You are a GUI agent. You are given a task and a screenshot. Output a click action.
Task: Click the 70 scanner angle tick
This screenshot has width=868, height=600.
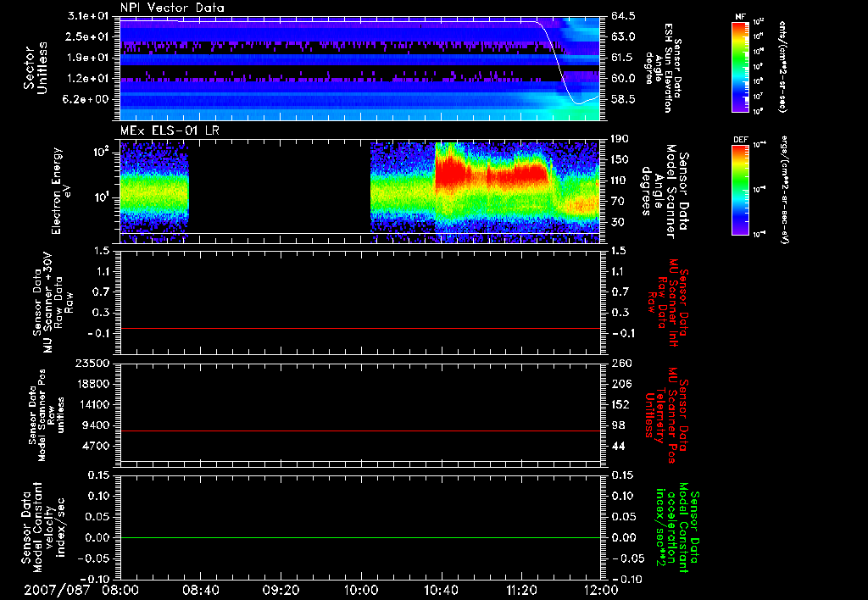point(617,202)
